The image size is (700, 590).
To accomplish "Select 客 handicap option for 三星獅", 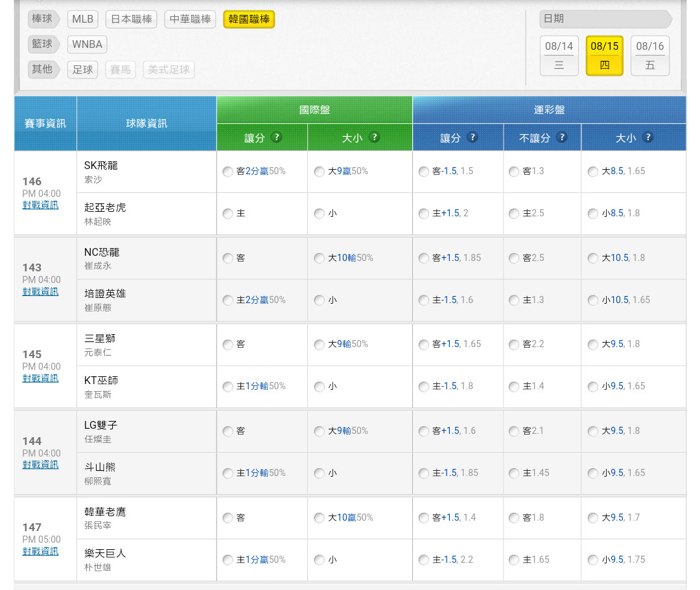I will [227, 345].
